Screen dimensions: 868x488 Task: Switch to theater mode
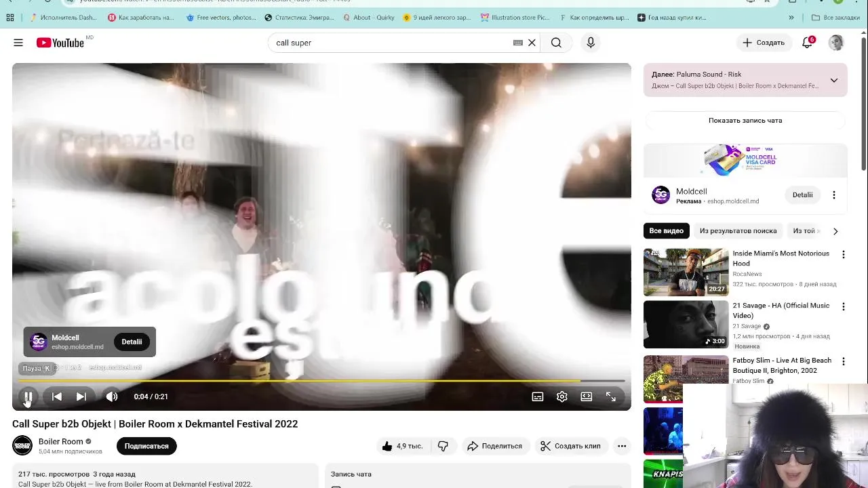[x=587, y=396]
